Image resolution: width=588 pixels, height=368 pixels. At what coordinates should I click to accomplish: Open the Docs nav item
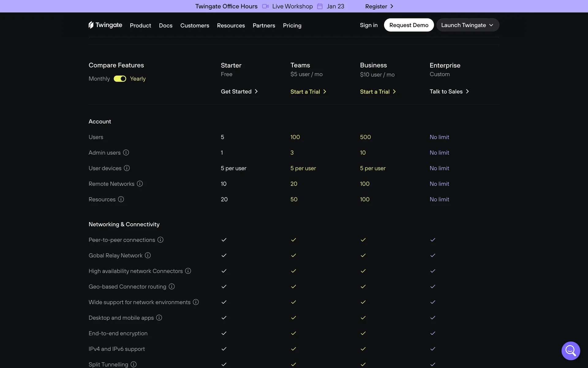click(166, 25)
